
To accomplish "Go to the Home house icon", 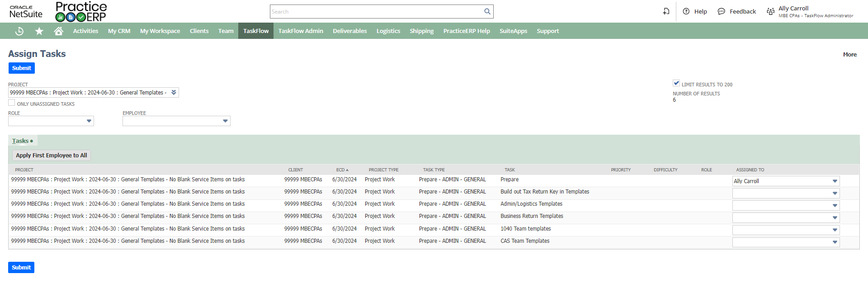I will [58, 31].
